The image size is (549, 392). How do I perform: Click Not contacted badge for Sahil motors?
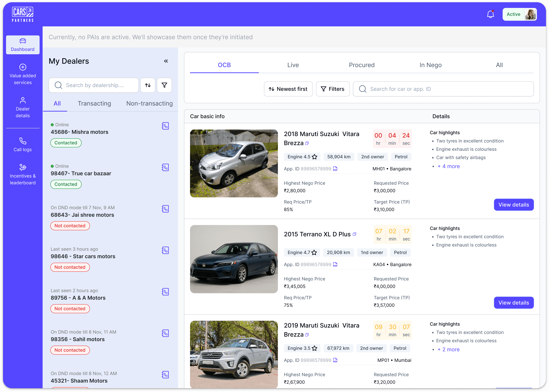click(x=70, y=350)
